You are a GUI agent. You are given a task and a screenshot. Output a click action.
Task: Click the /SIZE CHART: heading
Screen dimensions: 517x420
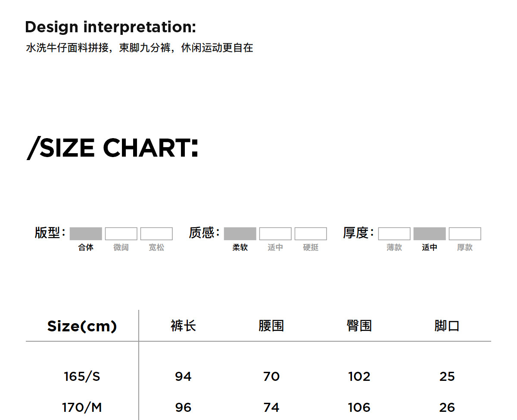(112, 148)
